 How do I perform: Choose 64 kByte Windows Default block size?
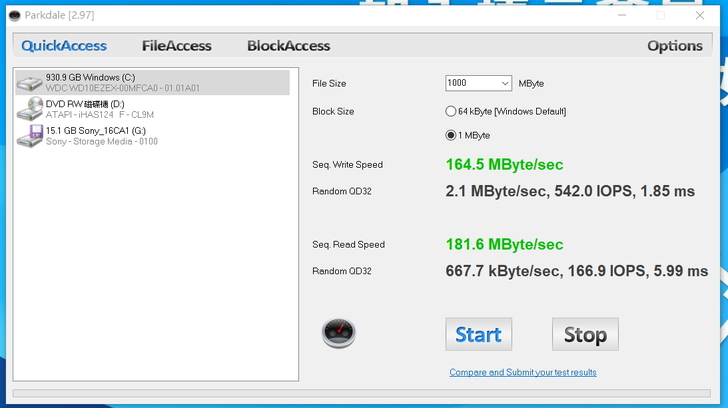coord(506,111)
